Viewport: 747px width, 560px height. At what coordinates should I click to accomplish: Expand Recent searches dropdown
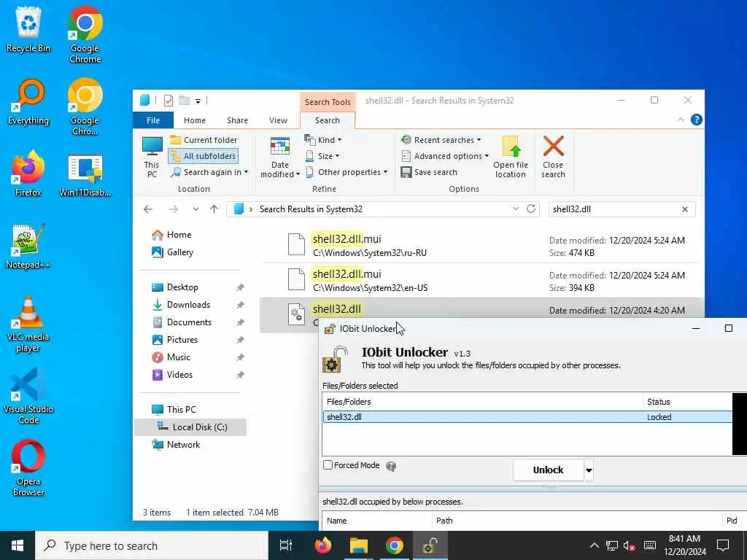(441, 140)
